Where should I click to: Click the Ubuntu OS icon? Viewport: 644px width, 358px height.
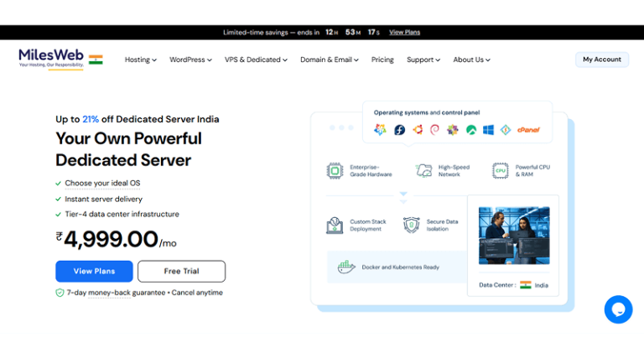pos(417,130)
